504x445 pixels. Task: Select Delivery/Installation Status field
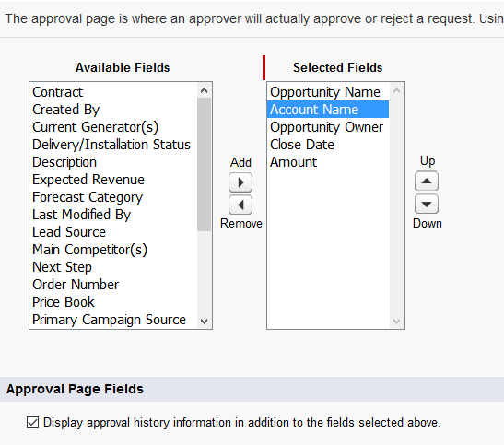click(x=113, y=145)
